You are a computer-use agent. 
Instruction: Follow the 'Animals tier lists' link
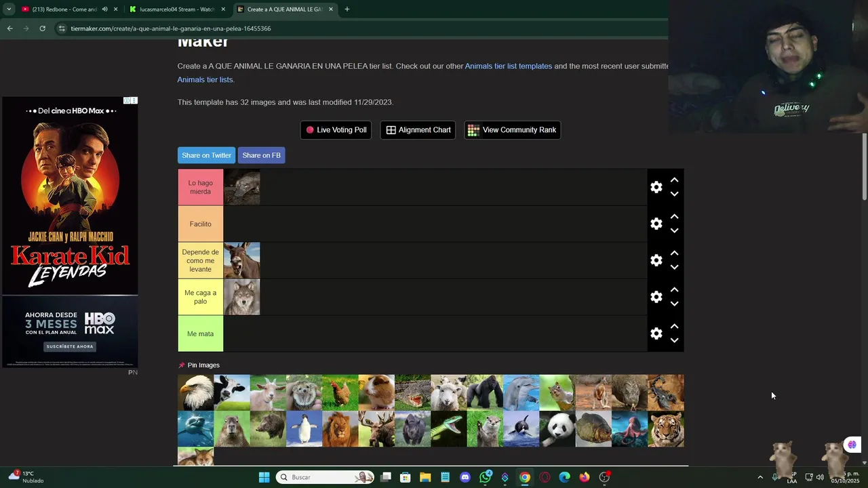click(x=205, y=80)
